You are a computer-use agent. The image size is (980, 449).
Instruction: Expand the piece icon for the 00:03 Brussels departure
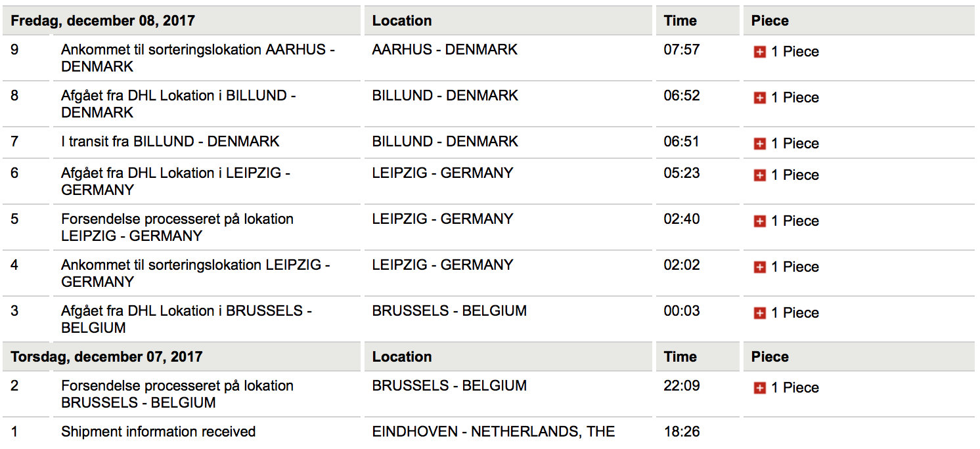759,313
